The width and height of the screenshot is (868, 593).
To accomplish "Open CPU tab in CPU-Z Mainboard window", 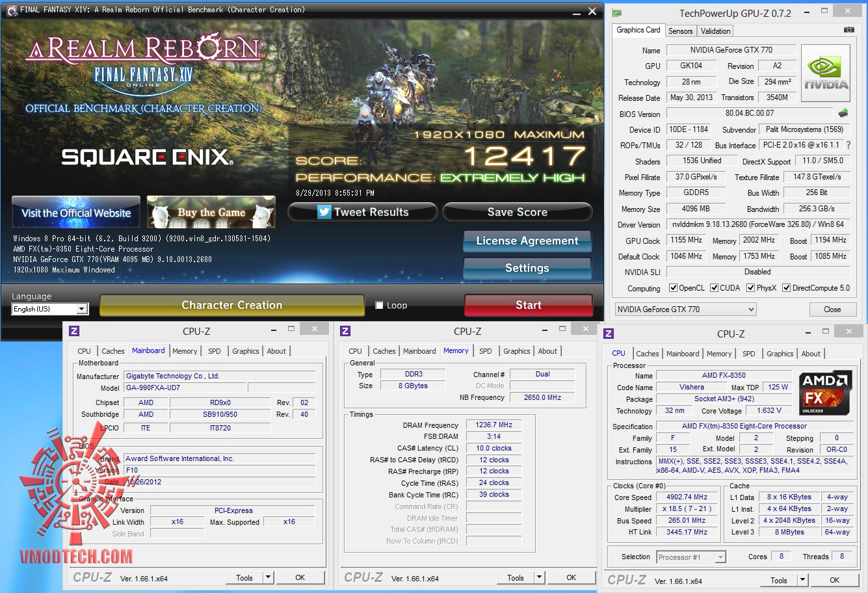I will pos(85,351).
